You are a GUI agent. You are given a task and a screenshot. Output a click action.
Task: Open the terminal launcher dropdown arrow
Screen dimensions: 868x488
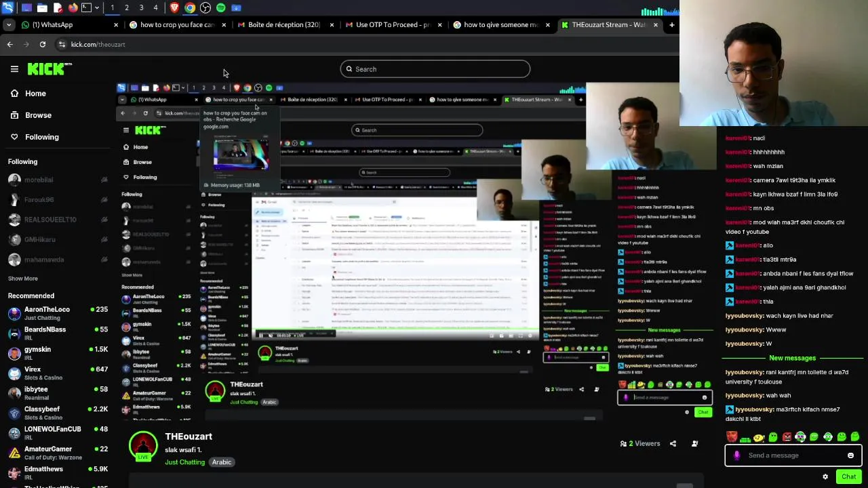(x=98, y=8)
